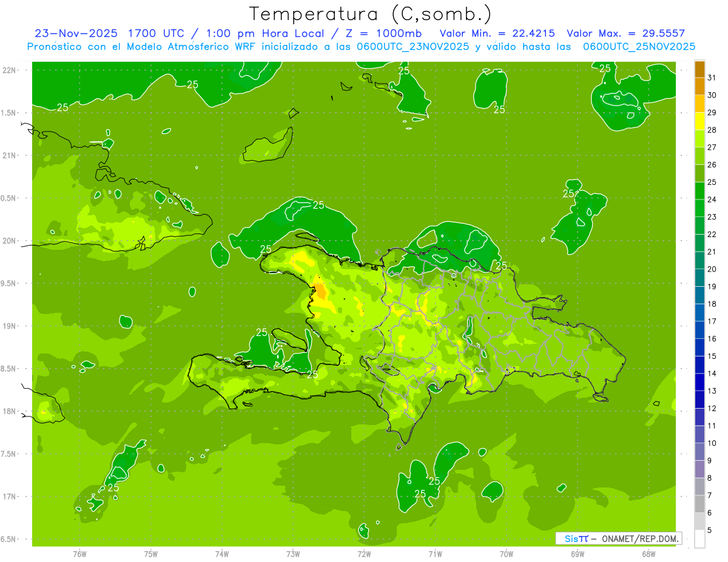Click the yellow legend swatch between 28 and 29

[699, 121]
